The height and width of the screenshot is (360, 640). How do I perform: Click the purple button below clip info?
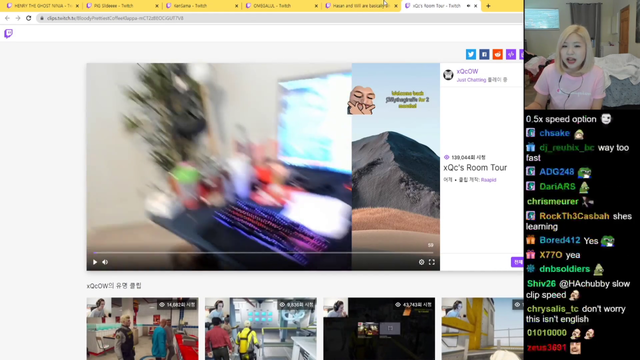pos(517,262)
